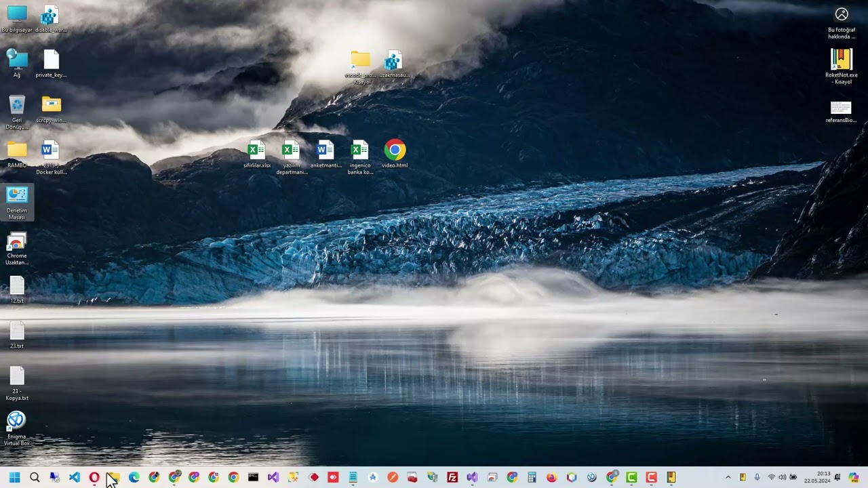Open the RoketNot yellow taskbar icon

coord(671,477)
